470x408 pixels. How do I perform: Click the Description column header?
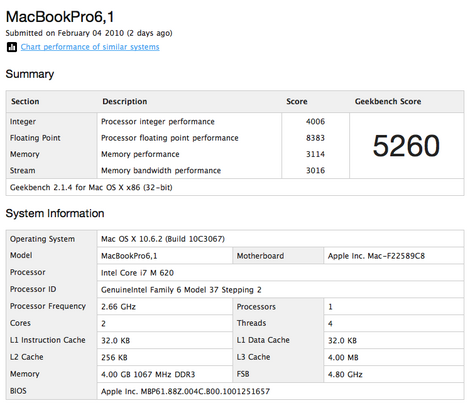click(x=125, y=101)
